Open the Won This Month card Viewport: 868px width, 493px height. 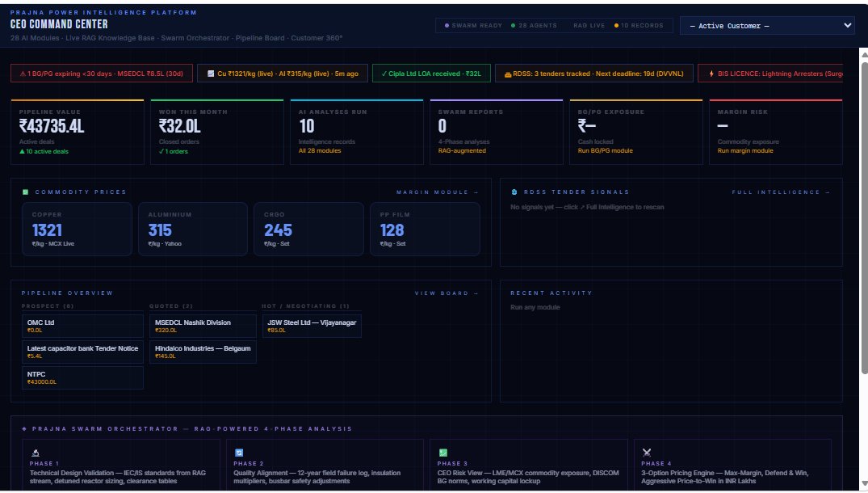217,132
